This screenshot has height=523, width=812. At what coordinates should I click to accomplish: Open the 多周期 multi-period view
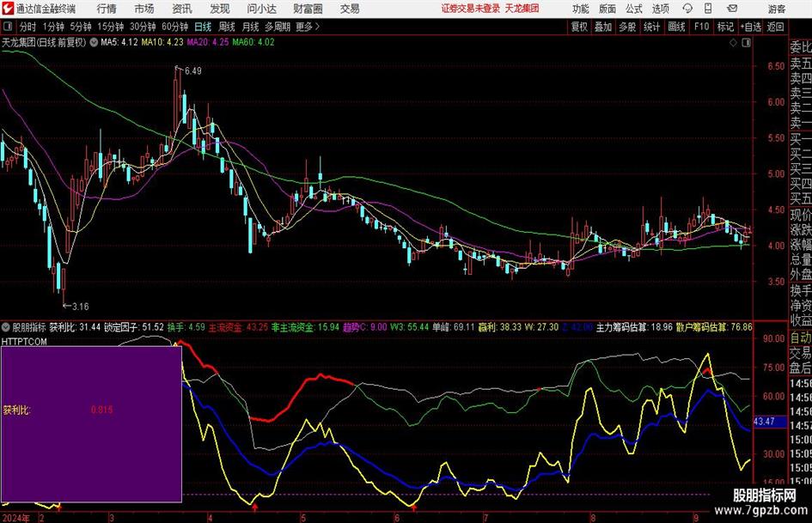coord(278,27)
